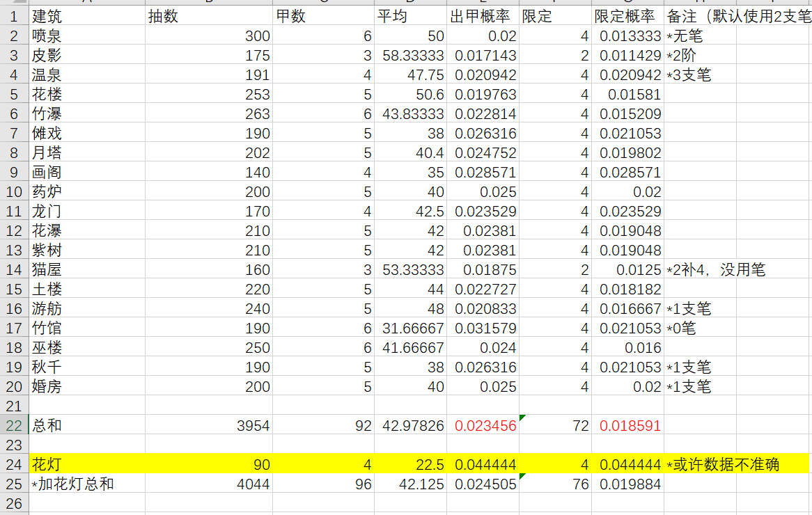Viewport: 812px width, 515px height.
Task: Select the cell '猫屋'
Action: (x=87, y=269)
